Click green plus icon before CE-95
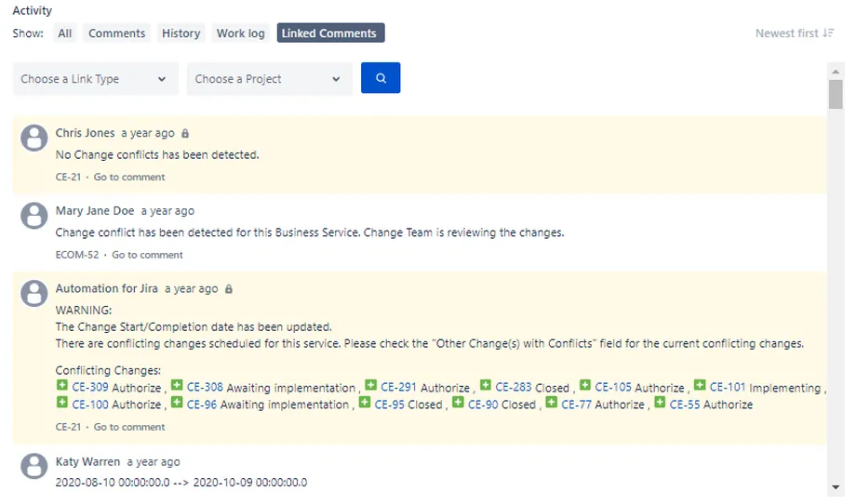856x504 pixels. 365,403
